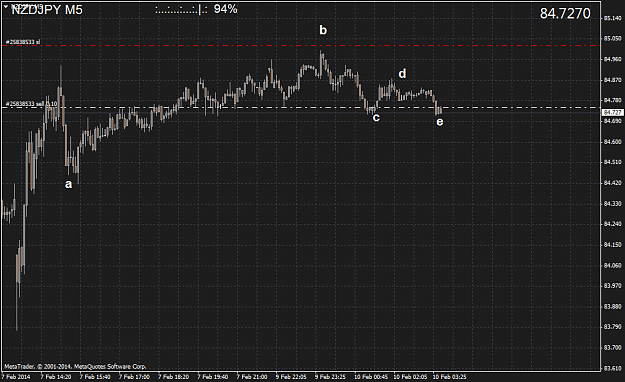The height and width of the screenshot is (382, 625).
Task: Click price scale value 85.050
Action: pos(613,39)
